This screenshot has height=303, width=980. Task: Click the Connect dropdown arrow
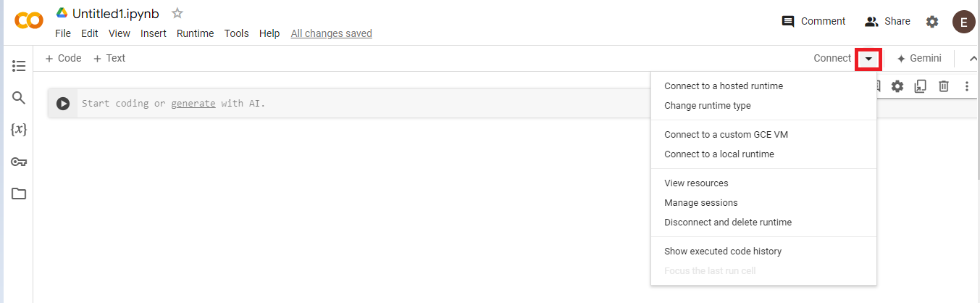click(868, 59)
